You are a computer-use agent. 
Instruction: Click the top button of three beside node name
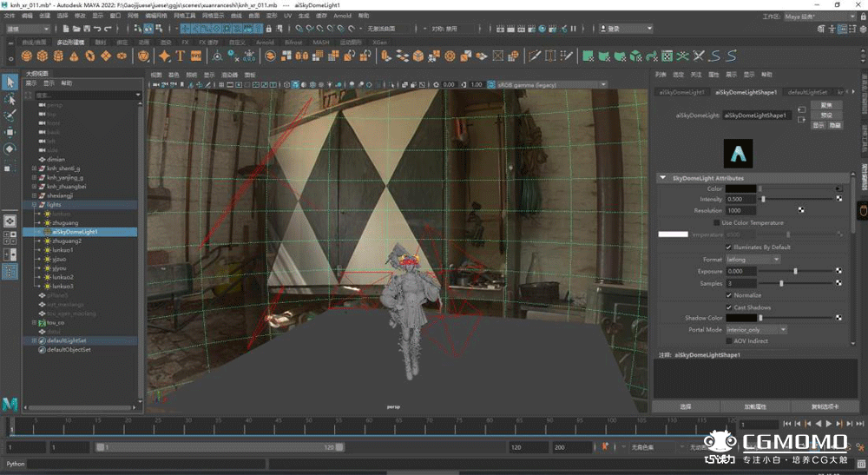click(x=826, y=105)
